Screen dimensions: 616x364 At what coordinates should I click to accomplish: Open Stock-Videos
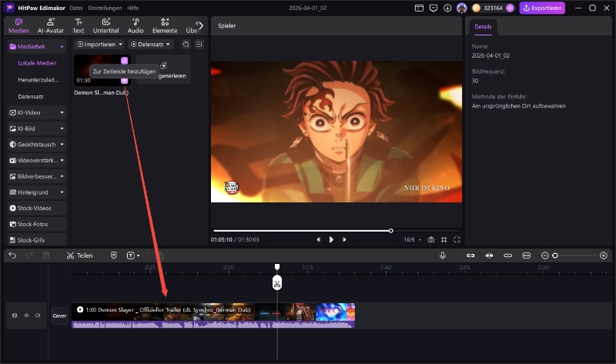37,208
